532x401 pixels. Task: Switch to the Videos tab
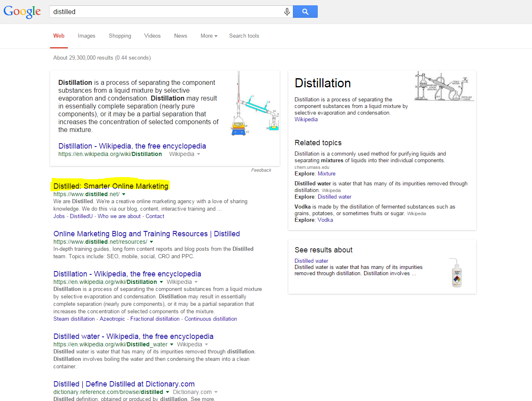point(152,36)
